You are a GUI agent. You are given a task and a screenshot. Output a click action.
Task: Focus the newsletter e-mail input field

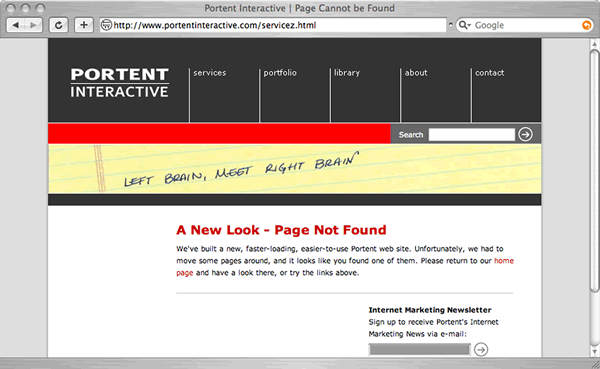coord(419,349)
